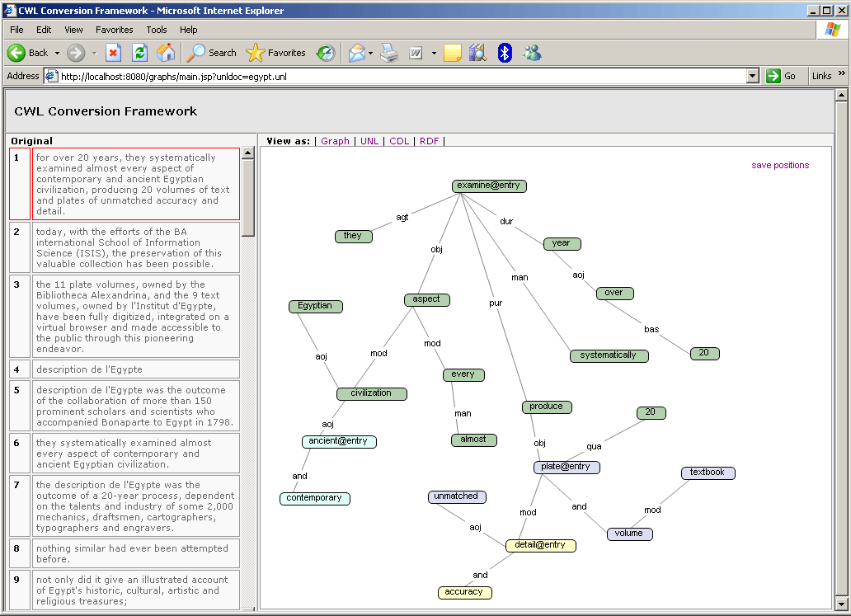Expand the Mail options dropdown arrow

pyautogui.click(x=371, y=53)
